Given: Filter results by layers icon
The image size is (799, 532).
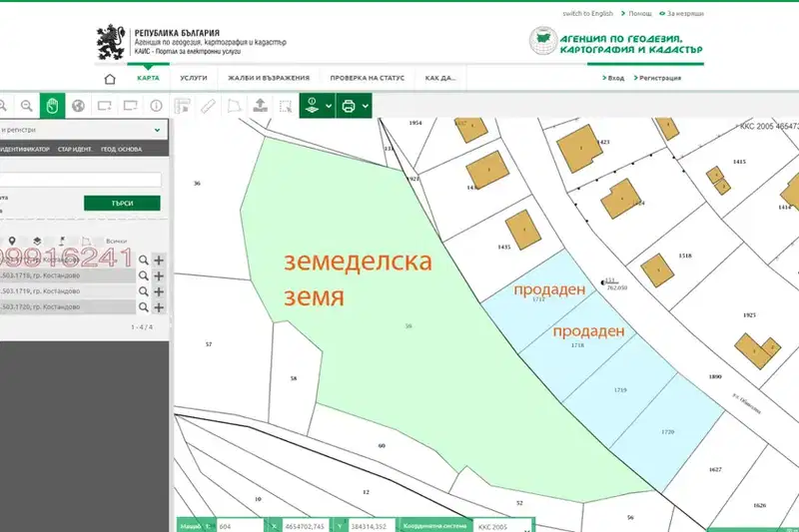Looking at the screenshot, I should [x=37, y=241].
